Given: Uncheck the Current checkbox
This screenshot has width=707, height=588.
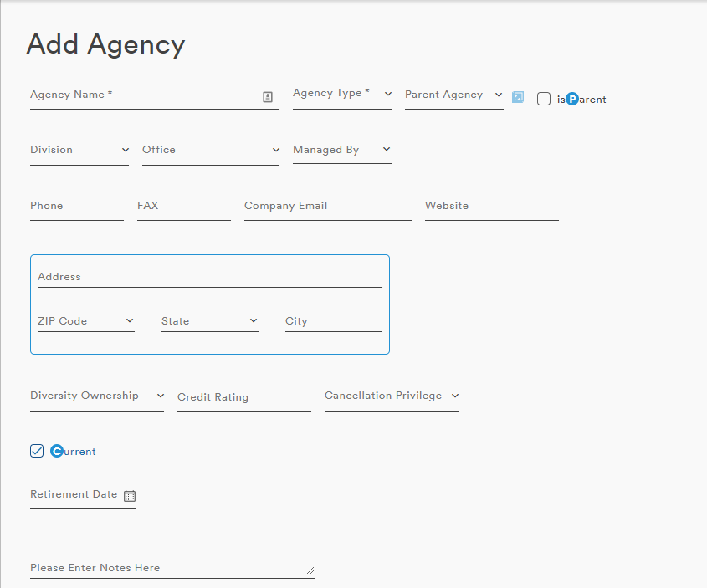Looking at the screenshot, I should pos(37,451).
